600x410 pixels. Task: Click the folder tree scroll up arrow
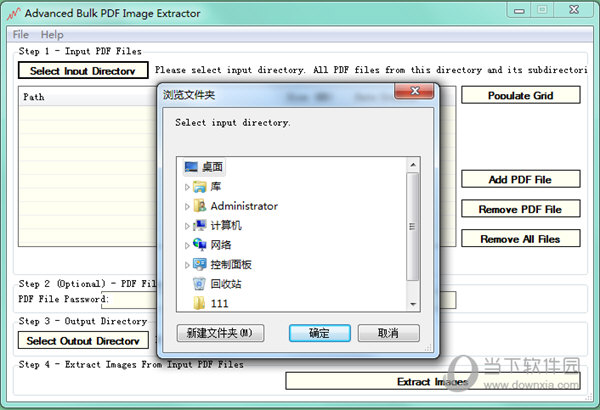(x=413, y=165)
